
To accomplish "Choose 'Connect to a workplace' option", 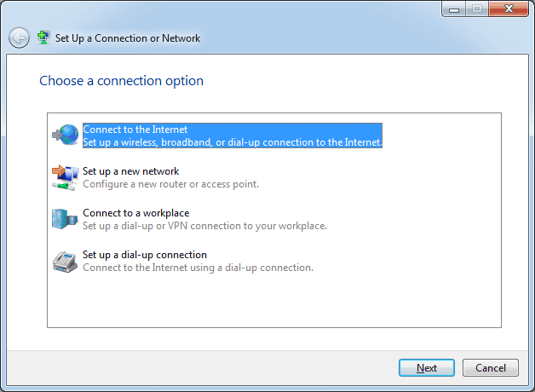I will pyautogui.click(x=135, y=213).
